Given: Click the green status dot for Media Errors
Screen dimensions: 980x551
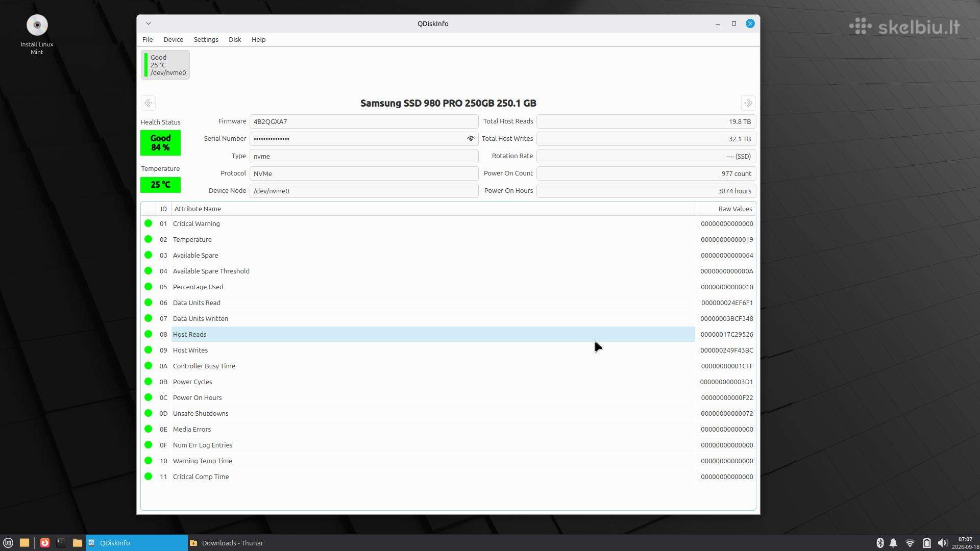Looking at the screenshot, I should tap(148, 429).
